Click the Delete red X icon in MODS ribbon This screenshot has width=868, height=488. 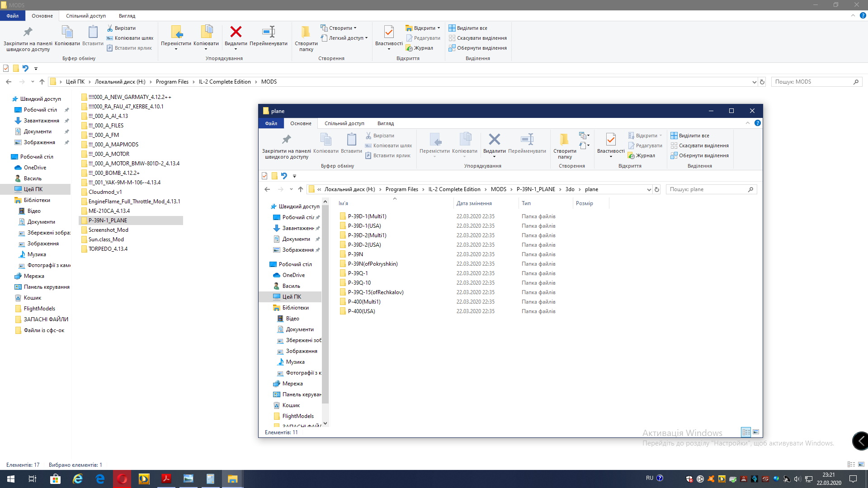[236, 32]
